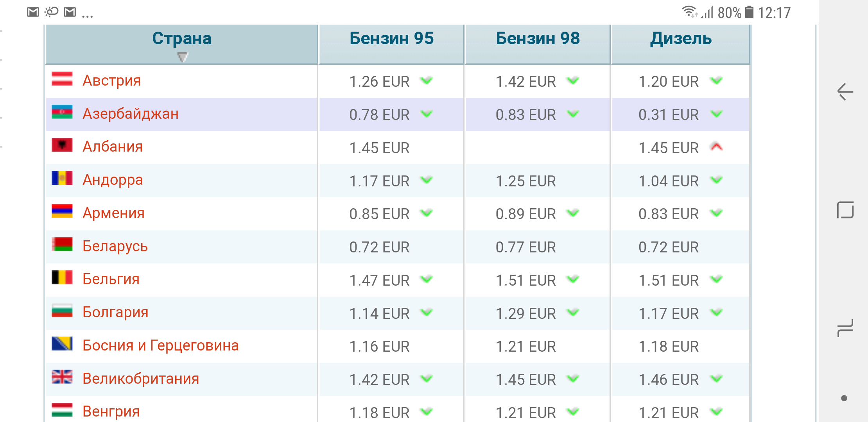
Task: Tap the Albania flag icon
Action: 62,145
